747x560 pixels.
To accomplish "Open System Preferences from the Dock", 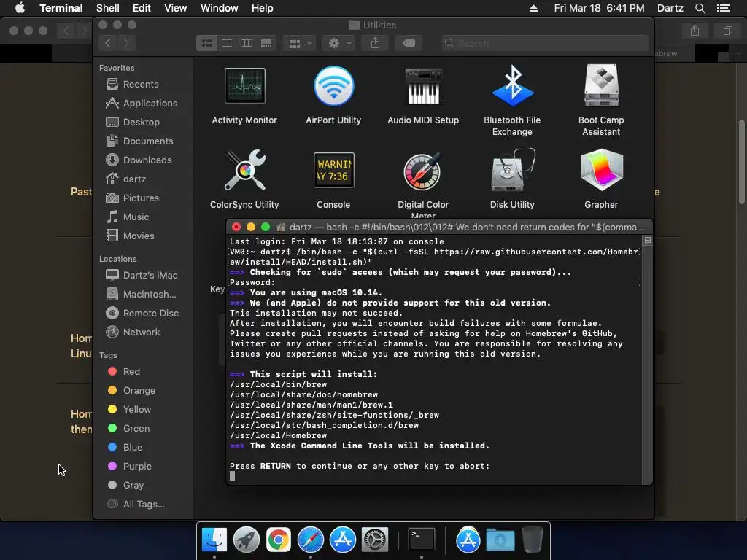I will pyautogui.click(x=375, y=540).
